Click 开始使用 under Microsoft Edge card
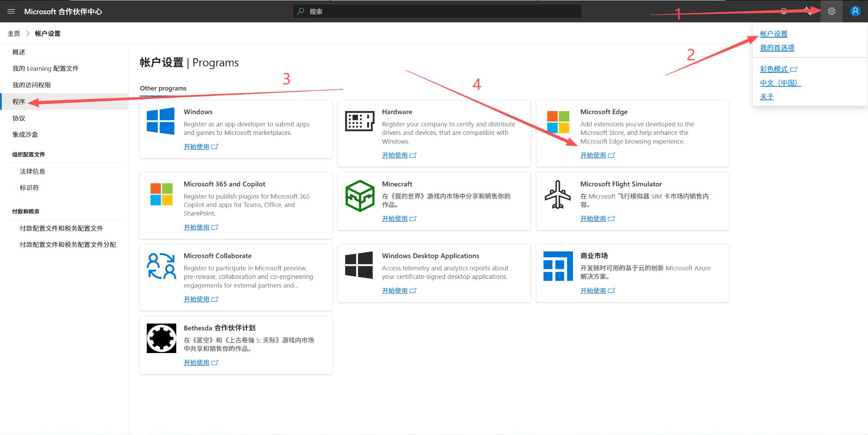 (x=593, y=155)
